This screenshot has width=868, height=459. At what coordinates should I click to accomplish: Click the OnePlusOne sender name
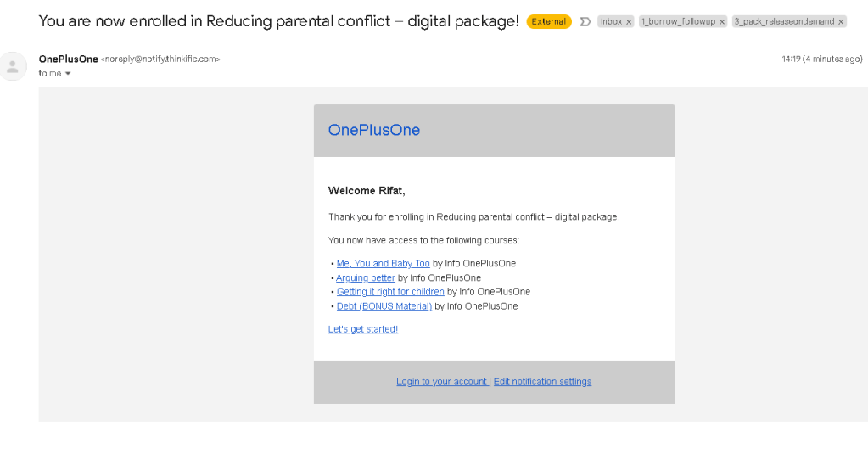point(68,59)
